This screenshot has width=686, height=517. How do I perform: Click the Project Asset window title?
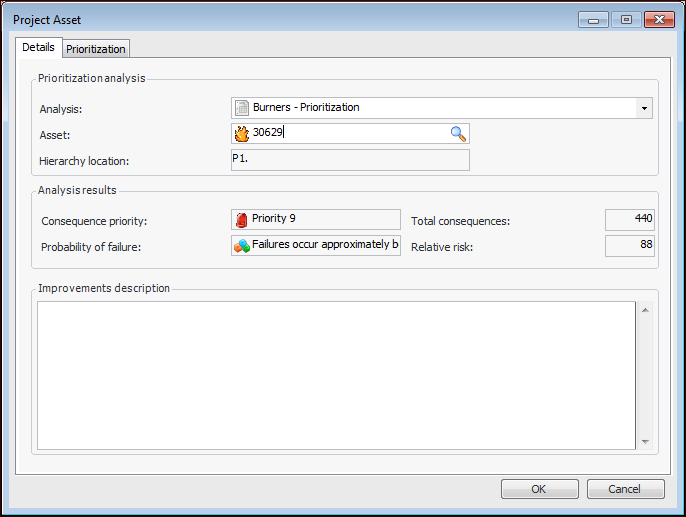[x=47, y=20]
